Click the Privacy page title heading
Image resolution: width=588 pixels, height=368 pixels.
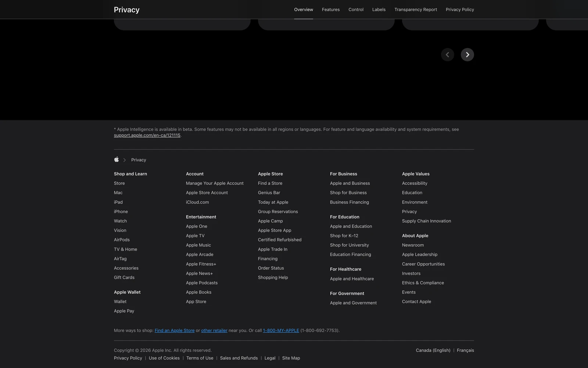click(127, 10)
